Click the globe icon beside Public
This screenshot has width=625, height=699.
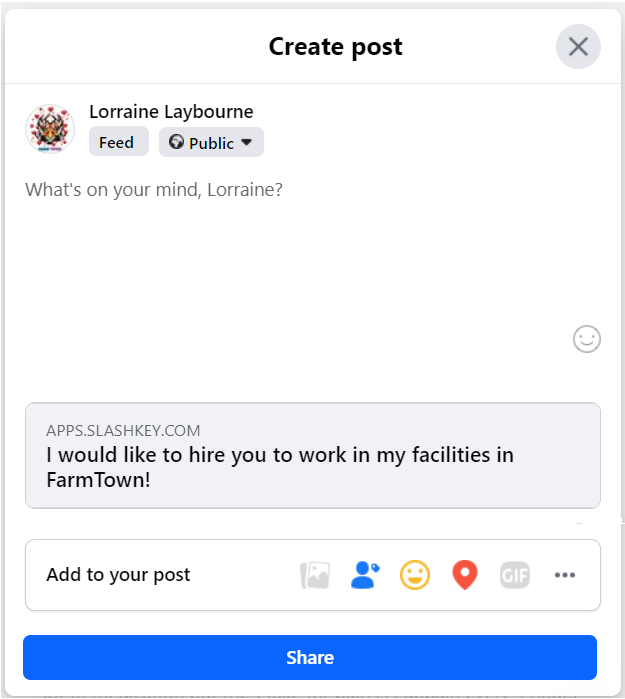176,142
